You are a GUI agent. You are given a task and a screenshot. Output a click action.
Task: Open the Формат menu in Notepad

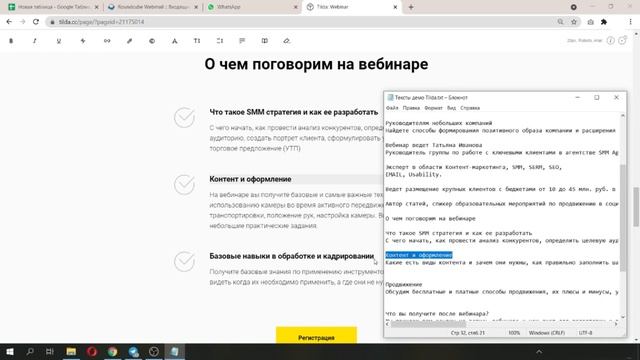[433, 108]
